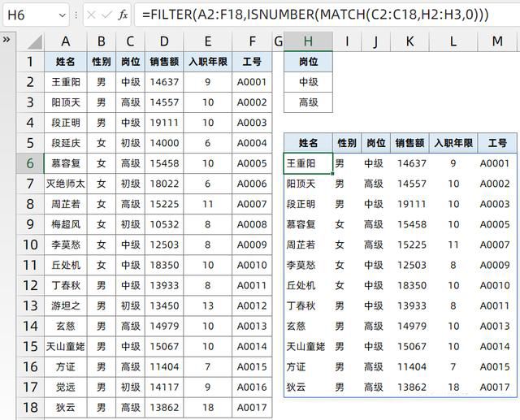The width and height of the screenshot is (520, 420).
Task: Click the Cancel X icon in formula bar
Action: point(91,15)
